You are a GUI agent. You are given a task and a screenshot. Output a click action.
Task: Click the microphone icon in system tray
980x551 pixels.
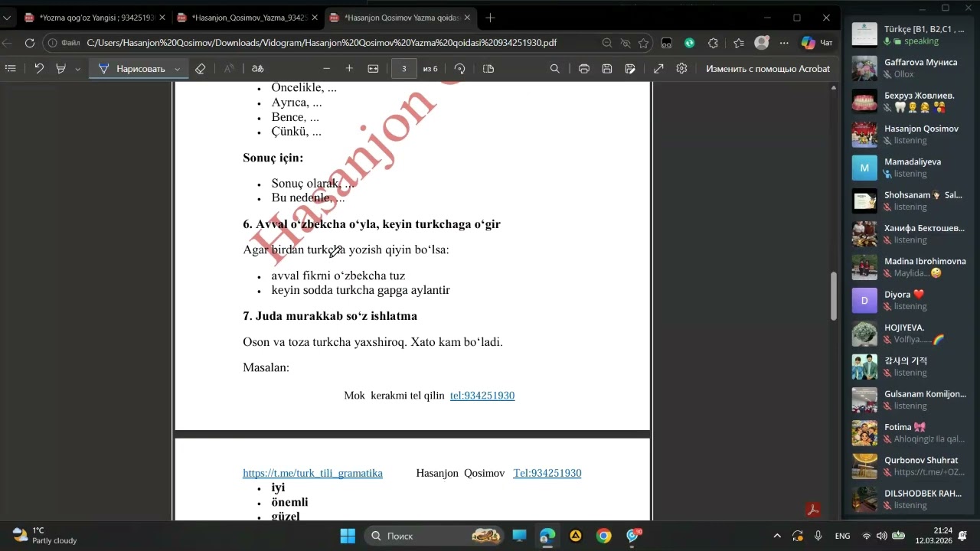point(818,536)
